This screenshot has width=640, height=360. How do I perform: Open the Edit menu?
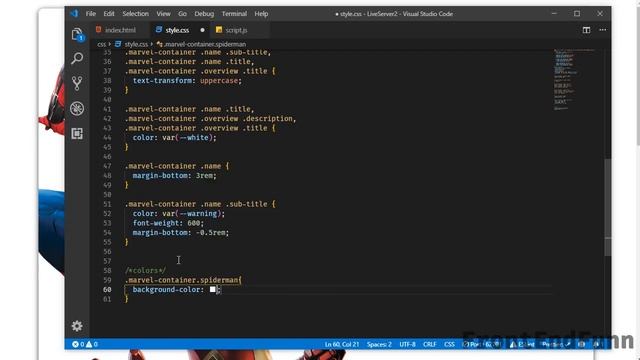pyautogui.click(x=109, y=13)
